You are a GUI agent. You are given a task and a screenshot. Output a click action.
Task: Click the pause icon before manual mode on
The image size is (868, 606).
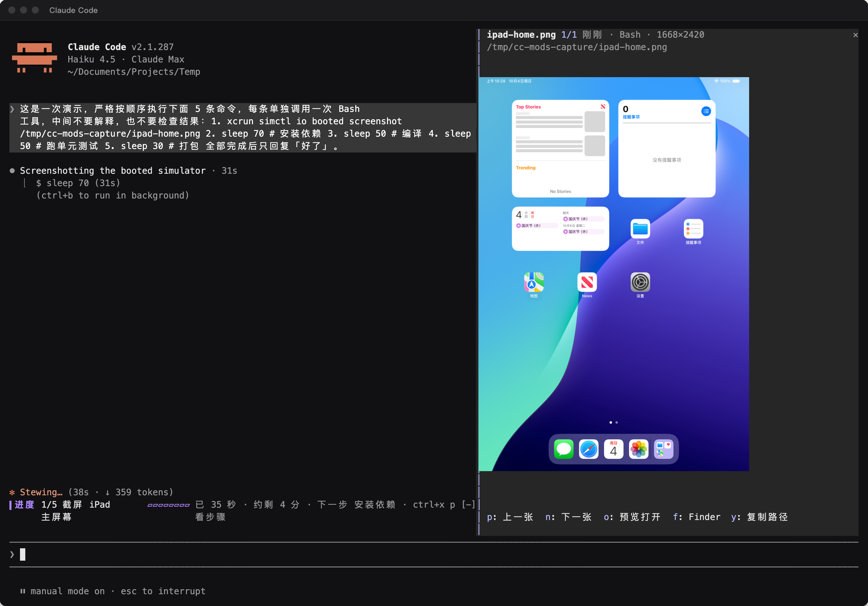[x=23, y=591]
